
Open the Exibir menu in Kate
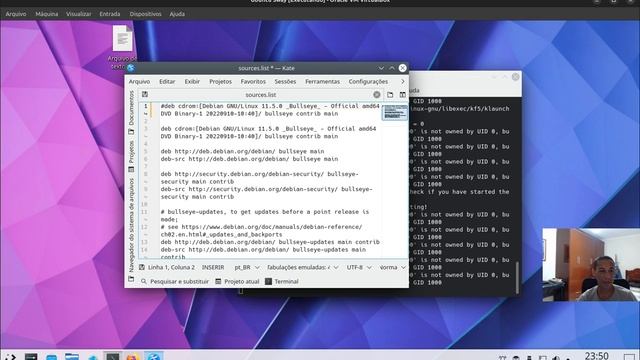click(192, 82)
